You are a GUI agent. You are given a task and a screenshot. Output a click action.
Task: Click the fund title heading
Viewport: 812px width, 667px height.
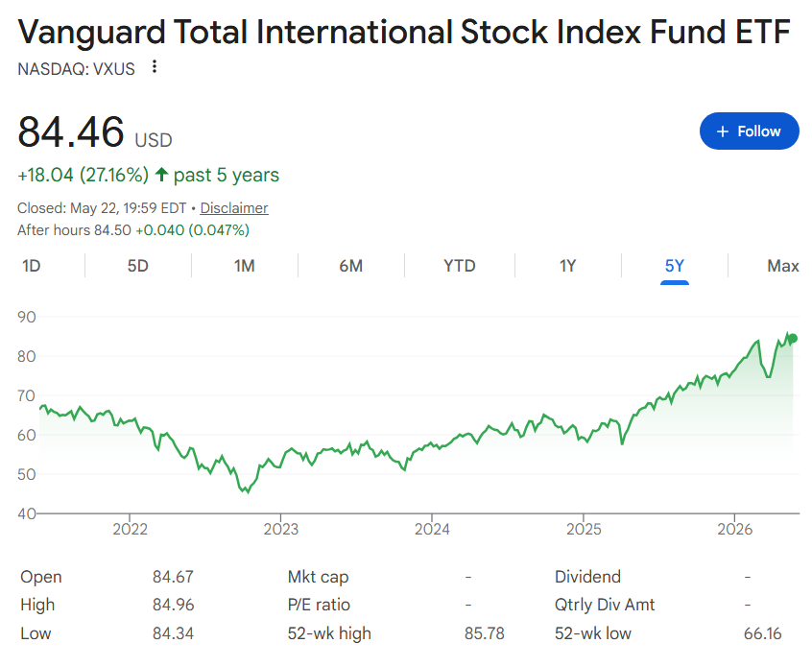pos(404,32)
